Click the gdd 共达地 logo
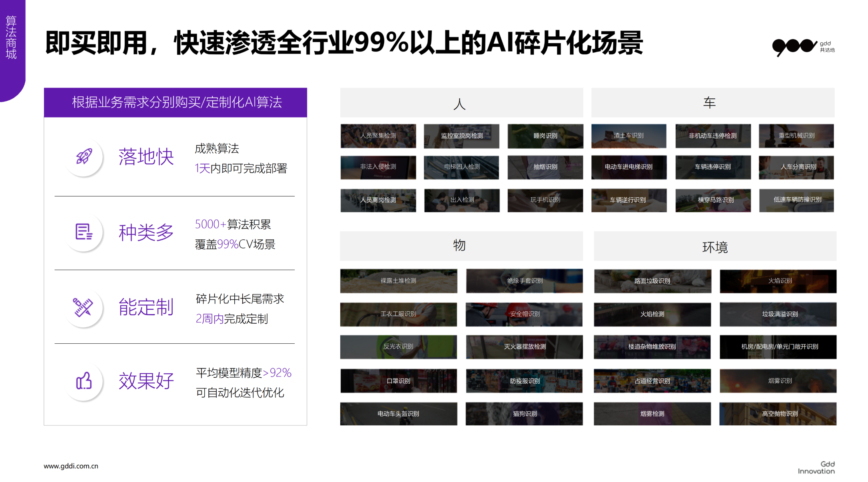 click(x=803, y=47)
